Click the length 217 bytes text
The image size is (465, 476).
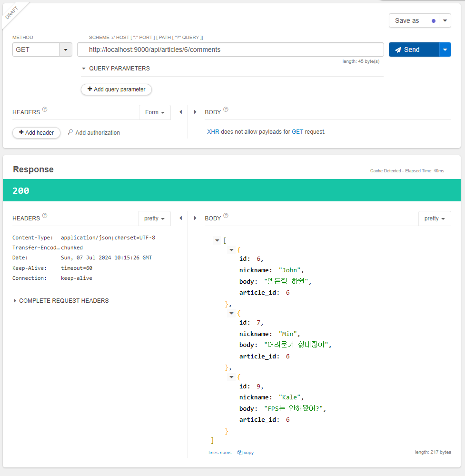[x=433, y=452]
